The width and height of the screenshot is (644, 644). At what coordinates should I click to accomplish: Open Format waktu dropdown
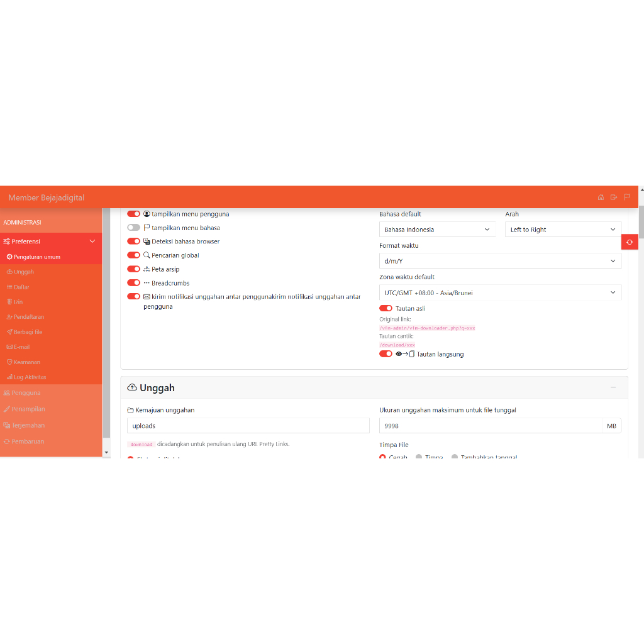(500, 261)
